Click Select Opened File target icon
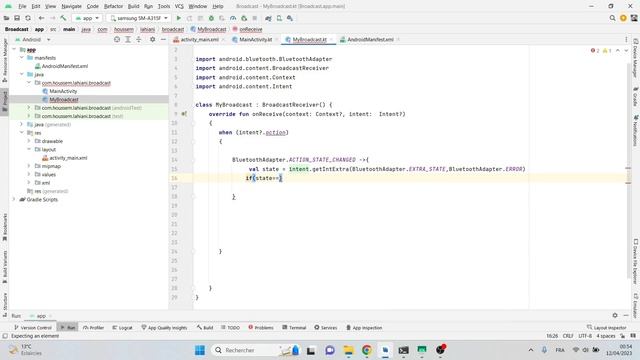The height and width of the screenshot is (360, 640). (x=117, y=40)
